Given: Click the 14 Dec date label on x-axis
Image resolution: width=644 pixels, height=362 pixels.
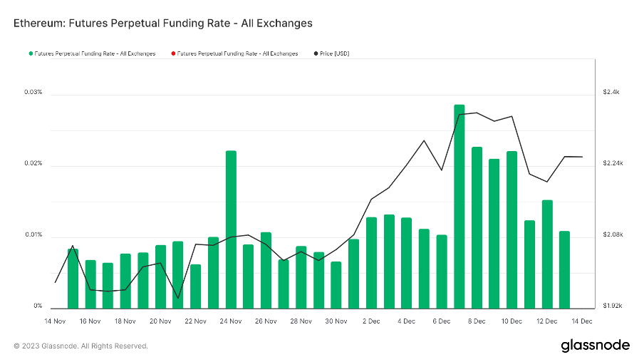Looking at the screenshot, I should coord(581,321).
